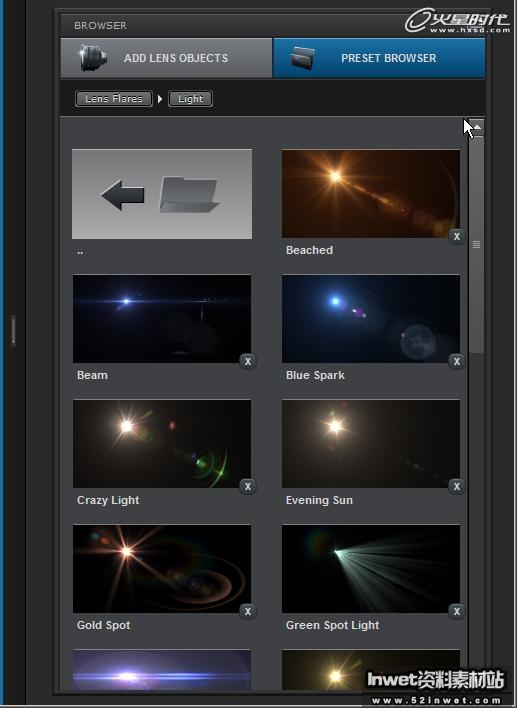The height and width of the screenshot is (708, 517).
Task: Switch to Add Lens Objects tab
Action: (166, 58)
